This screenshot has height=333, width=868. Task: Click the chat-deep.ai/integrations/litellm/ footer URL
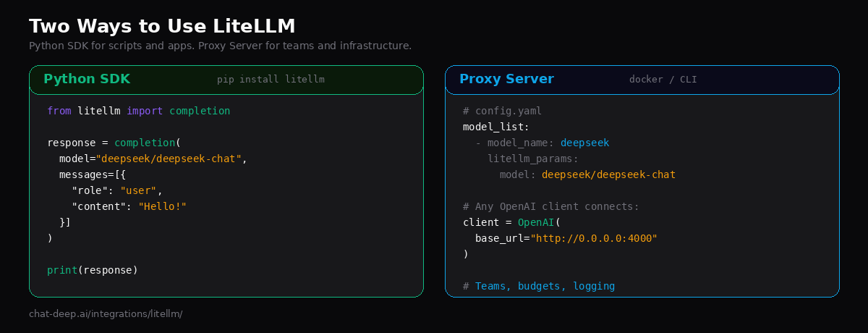tap(106, 313)
